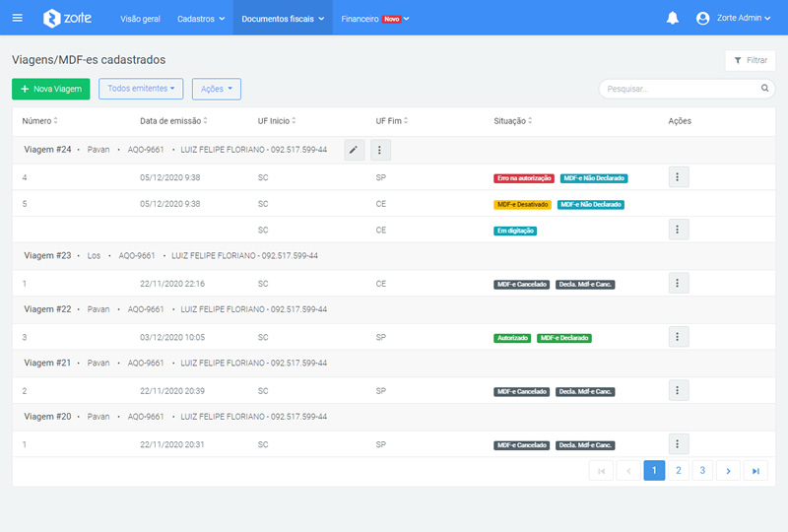Viewport: 788px width, 532px height.
Task: Go to the last page of results
Action: (755, 471)
